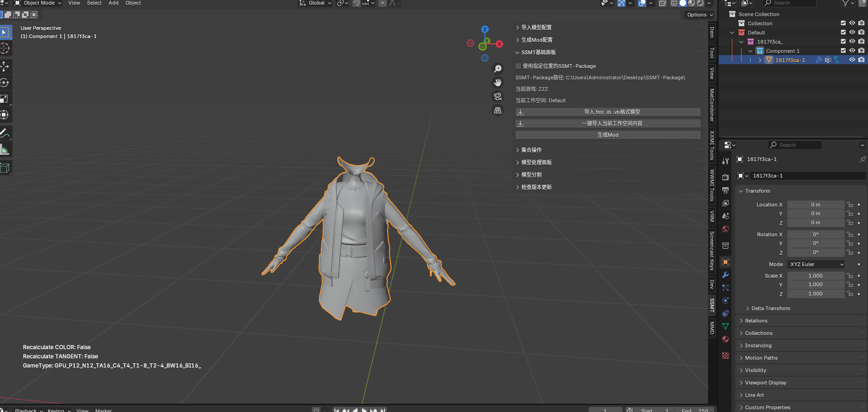Image resolution: width=868 pixels, height=412 pixels.
Task: Expand the 集合操作 panel
Action: [531, 150]
